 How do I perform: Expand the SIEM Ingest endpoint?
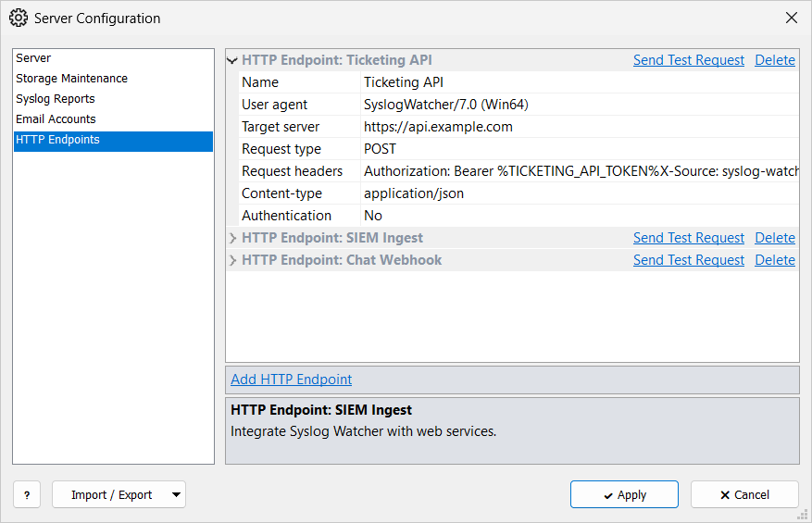232,238
